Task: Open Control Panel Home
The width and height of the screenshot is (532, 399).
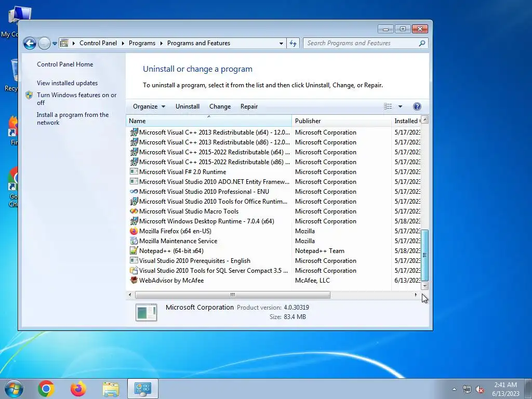Action: tap(65, 64)
